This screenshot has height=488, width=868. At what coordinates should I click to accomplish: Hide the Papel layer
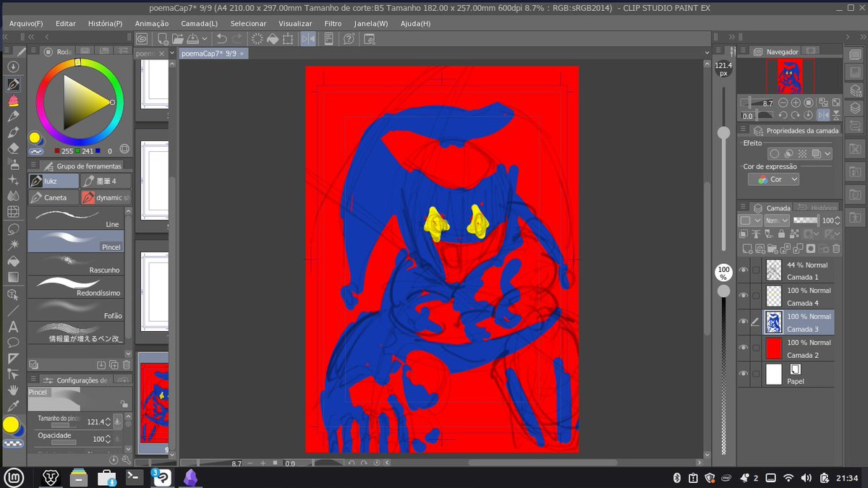(744, 374)
